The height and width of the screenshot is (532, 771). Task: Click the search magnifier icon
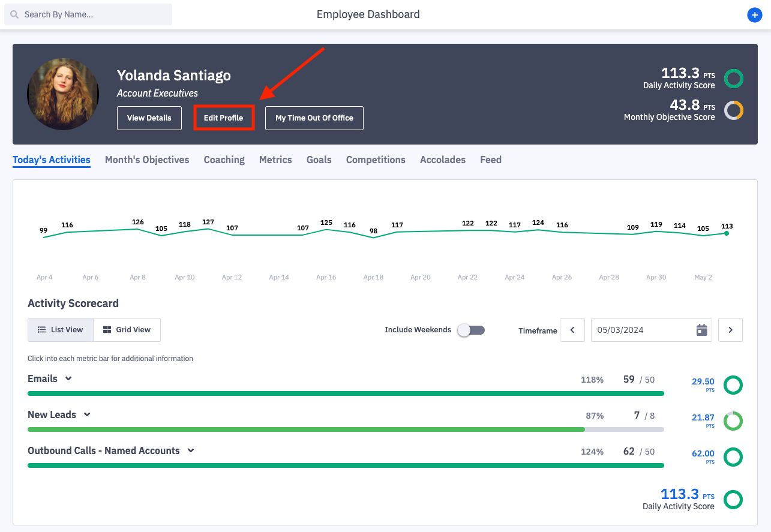[14, 14]
